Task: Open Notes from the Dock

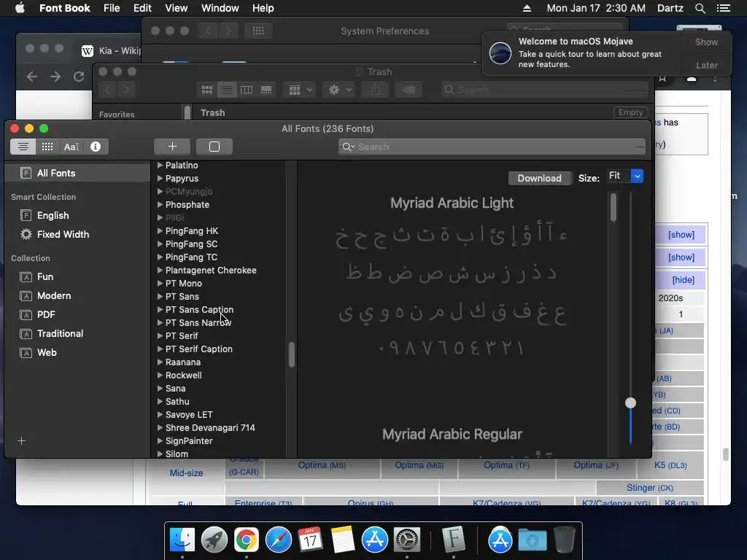Action: (x=342, y=540)
